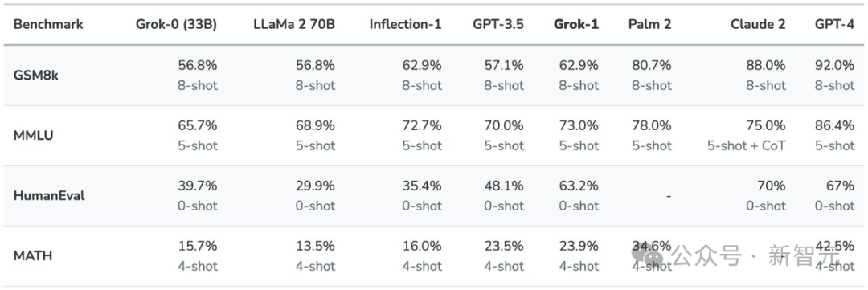Click Palm 2's empty HumanEval dash cell

click(x=669, y=195)
